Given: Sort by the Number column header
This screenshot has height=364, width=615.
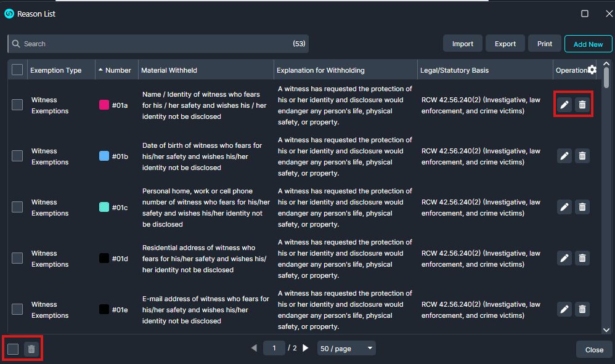Looking at the screenshot, I should 118,70.
